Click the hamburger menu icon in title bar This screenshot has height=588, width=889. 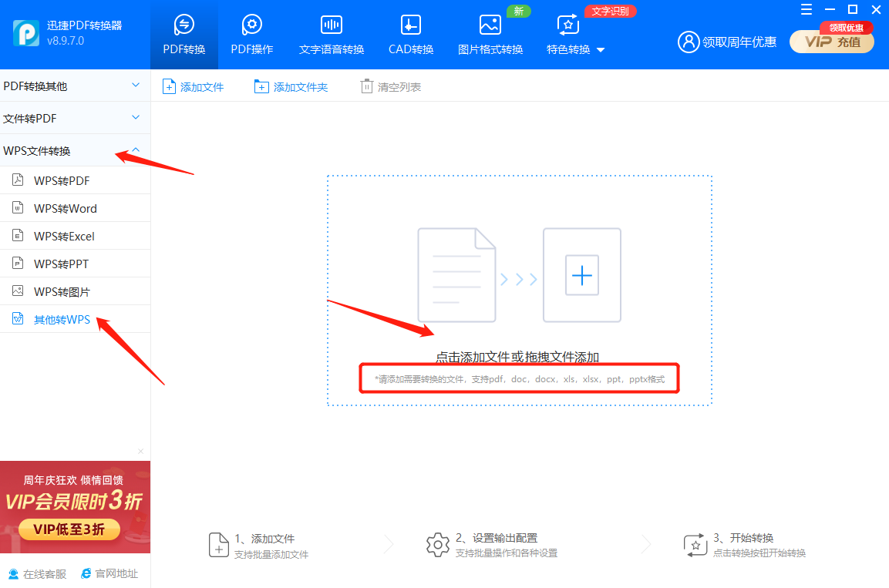coord(806,10)
